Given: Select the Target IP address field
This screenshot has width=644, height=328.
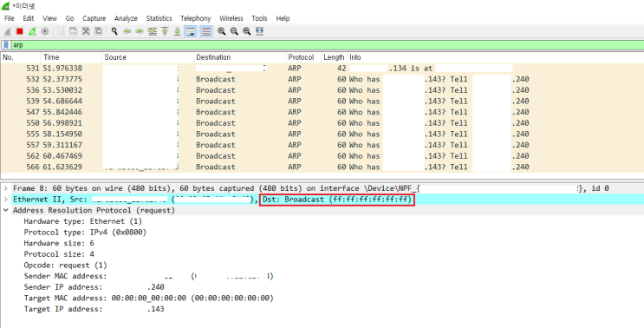Looking at the screenshot, I should click(94, 309).
